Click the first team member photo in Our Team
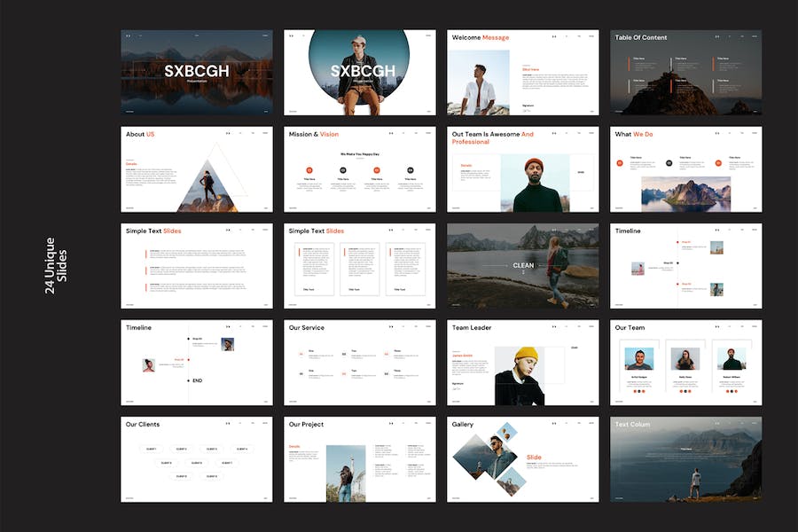This screenshot has width=798, height=532. (638, 359)
